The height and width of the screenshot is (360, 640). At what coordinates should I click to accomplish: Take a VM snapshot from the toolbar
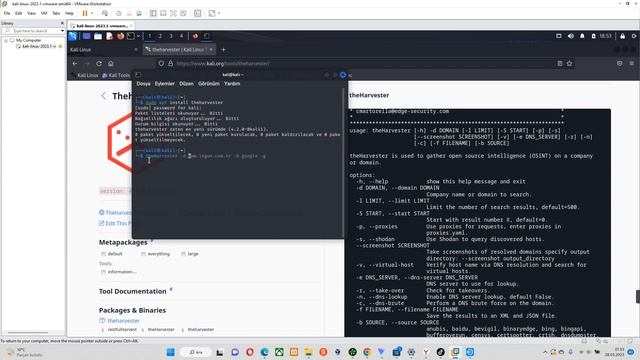119,13
